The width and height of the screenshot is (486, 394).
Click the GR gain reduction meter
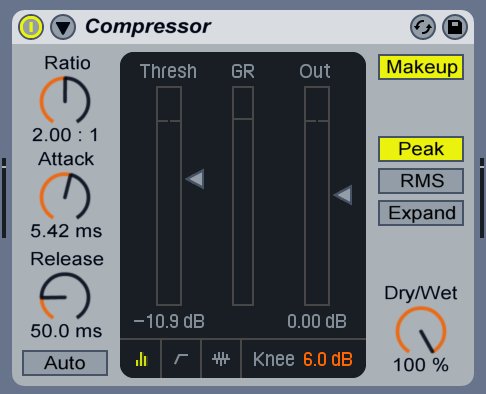click(x=243, y=196)
